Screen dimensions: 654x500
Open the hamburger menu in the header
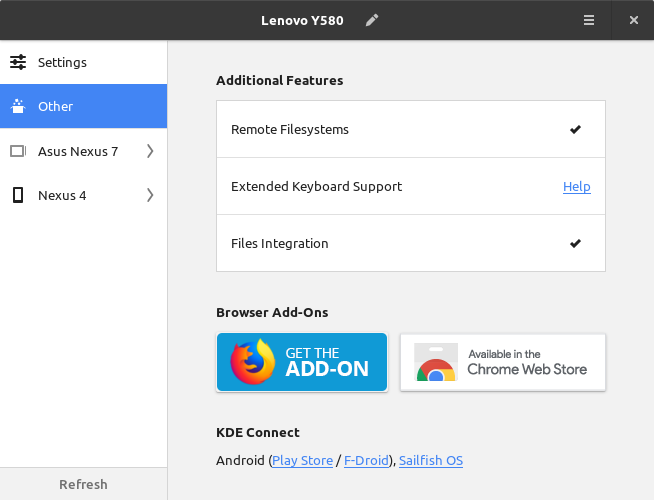pos(589,20)
